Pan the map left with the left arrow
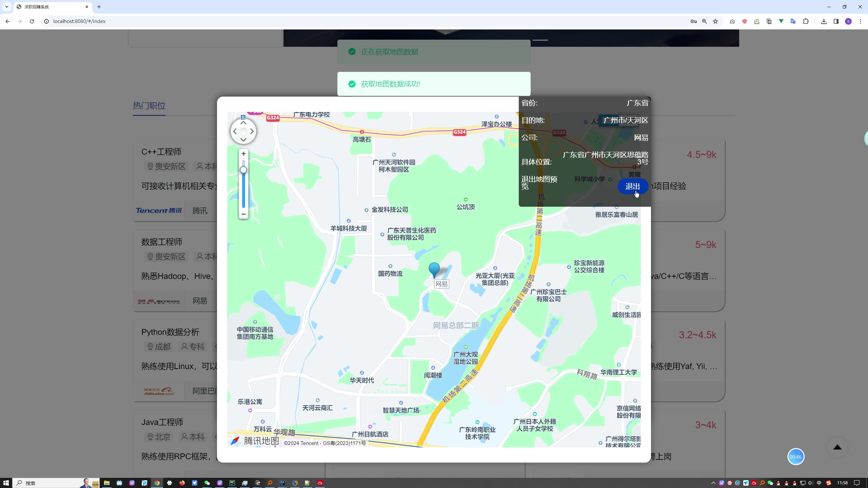868x488 pixels. [x=235, y=131]
